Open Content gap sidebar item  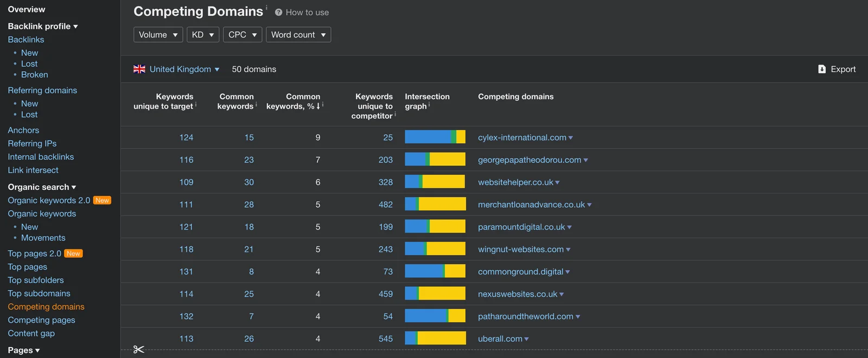(31, 334)
